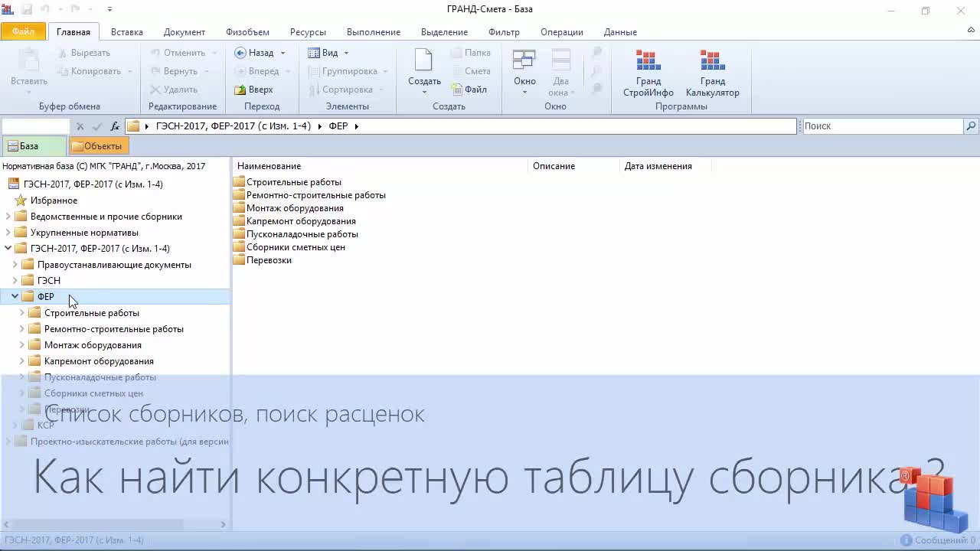
Task: Switch to the Ресурсы ribbon tab
Action: click(x=308, y=32)
